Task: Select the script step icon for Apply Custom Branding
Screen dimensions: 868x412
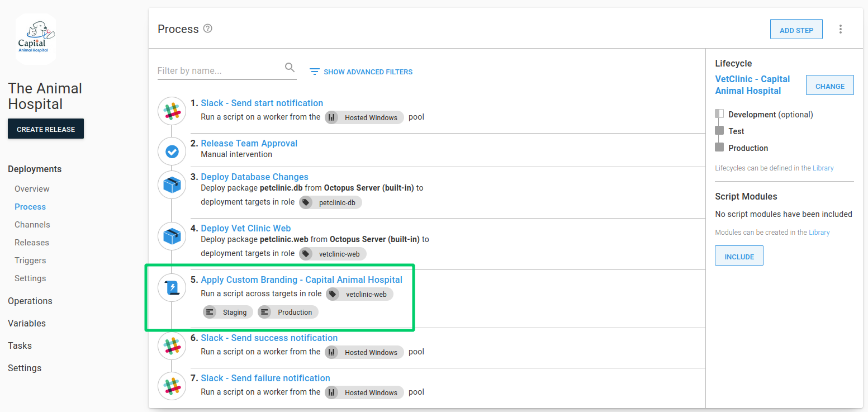Action: coord(172,287)
